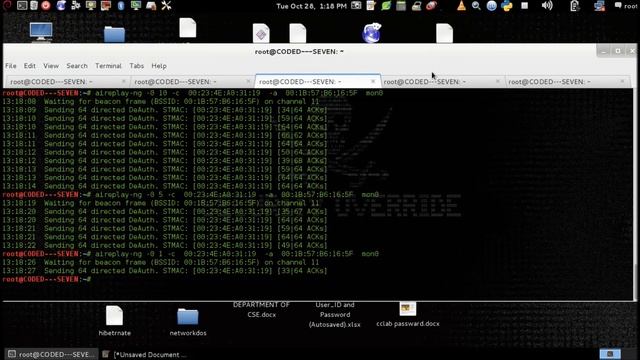The height and width of the screenshot is (360, 640).
Task: Switch to the first terminal tab
Action: click(67, 82)
